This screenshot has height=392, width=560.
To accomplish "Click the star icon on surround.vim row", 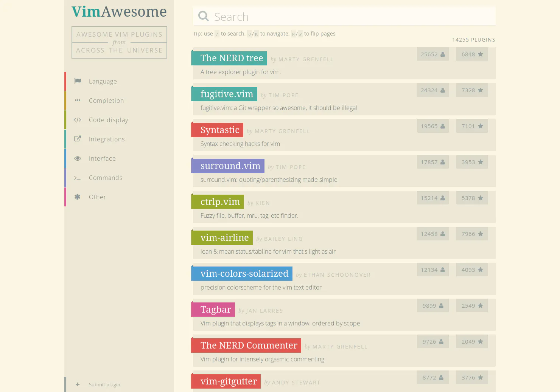I will click(481, 162).
